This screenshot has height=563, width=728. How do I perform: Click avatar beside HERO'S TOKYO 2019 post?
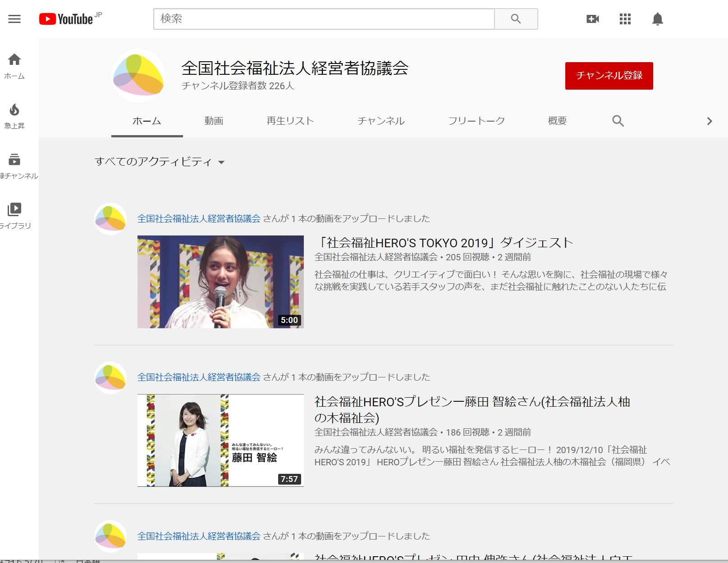click(x=110, y=218)
